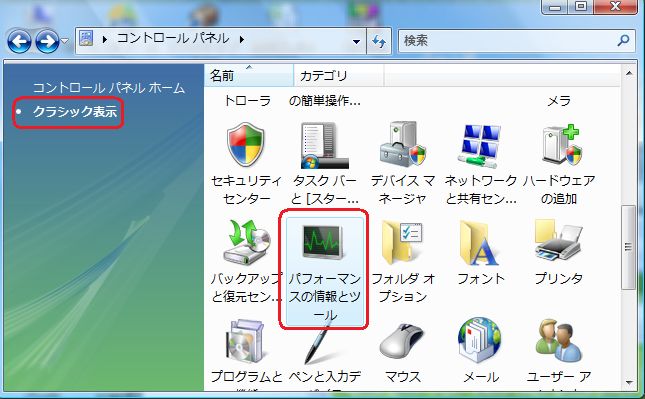Click the vertical scrollbar thumb
The width and height of the screenshot is (645, 399).
coord(628,247)
